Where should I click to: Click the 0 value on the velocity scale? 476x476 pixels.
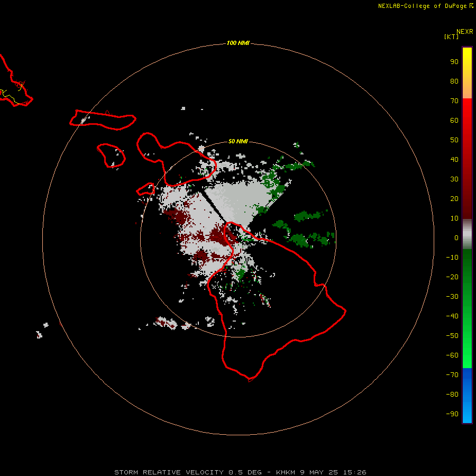tap(456, 237)
